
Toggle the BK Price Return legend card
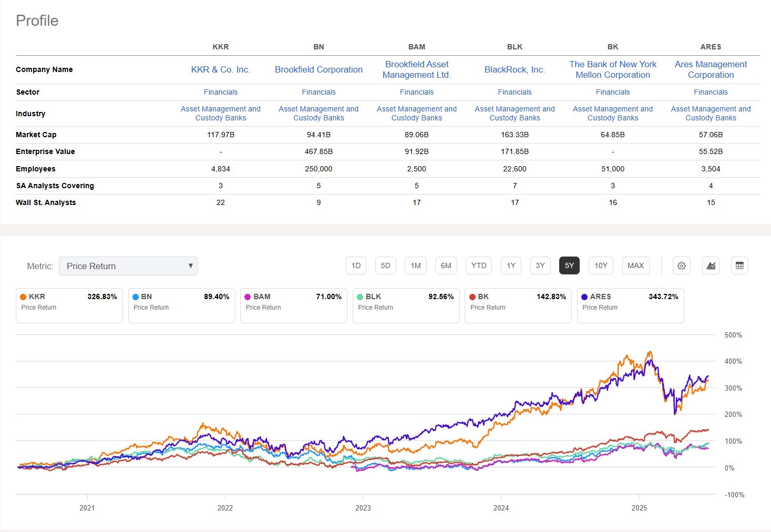[518, 305]
